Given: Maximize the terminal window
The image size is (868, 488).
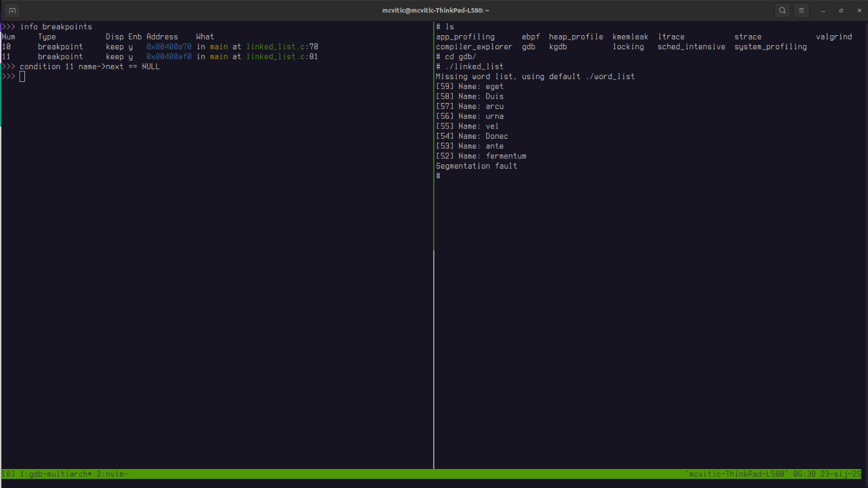Looking at the screenshot, I should click(841, 10).
